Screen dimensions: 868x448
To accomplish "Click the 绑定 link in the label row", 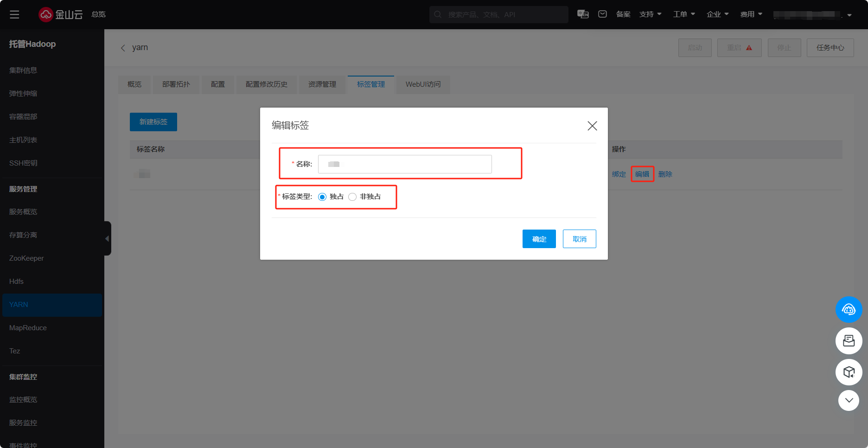I will point(619,174).
